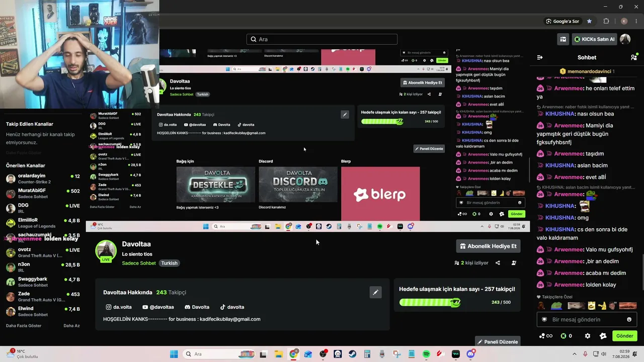Focus the Bir mesaj gönderin chat input
This screenshot has width=644, height=362.
click(587, 319)
